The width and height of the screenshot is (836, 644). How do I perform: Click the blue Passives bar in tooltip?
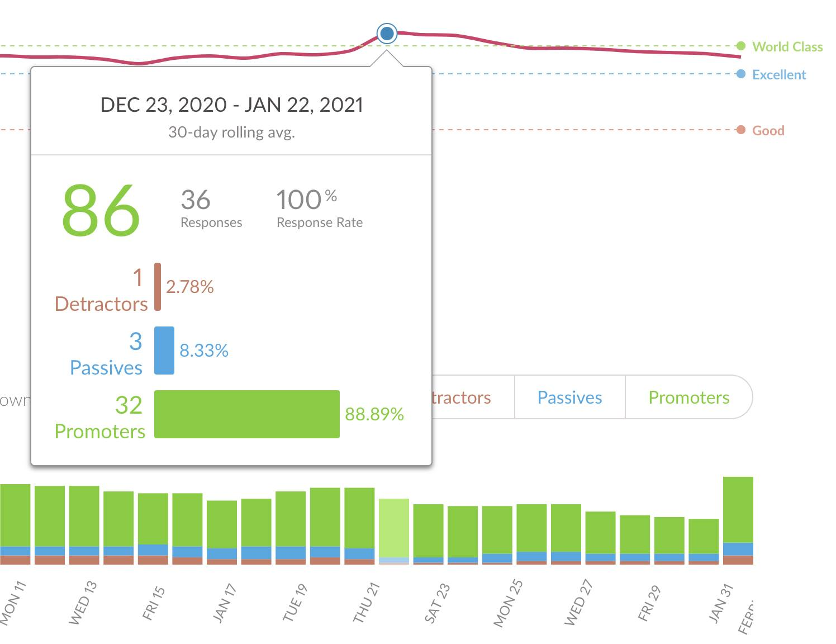pyautogui.click(x=164, y=351)
